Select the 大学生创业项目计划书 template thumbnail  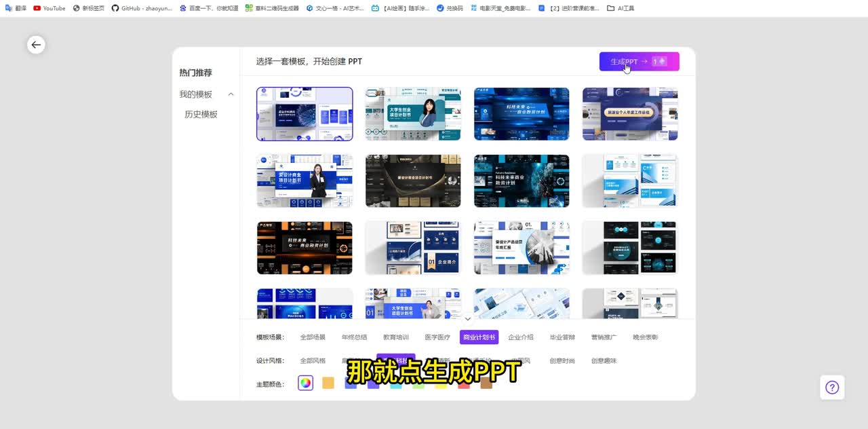[x=413, y=114]
